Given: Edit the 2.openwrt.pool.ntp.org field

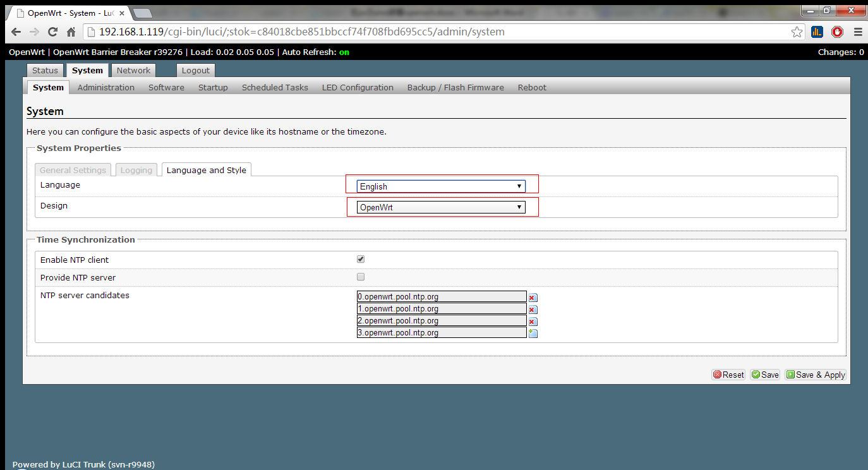Looking at the screenshot, I should pyautogui.click(x=442, y=320).
